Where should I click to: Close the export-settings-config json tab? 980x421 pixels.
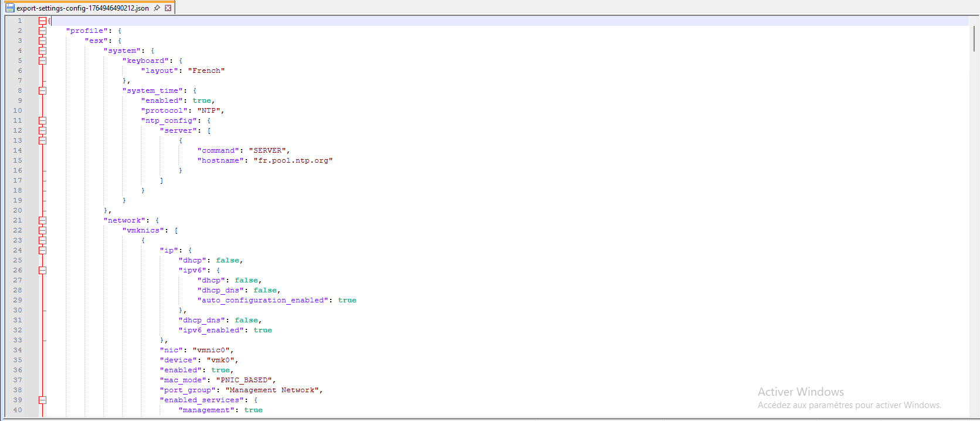[x=168, y=8]
